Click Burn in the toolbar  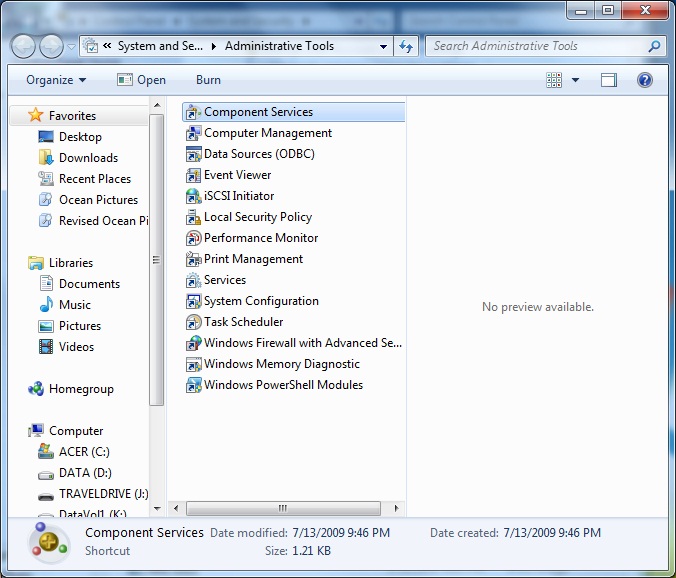[x=208, y=80]
